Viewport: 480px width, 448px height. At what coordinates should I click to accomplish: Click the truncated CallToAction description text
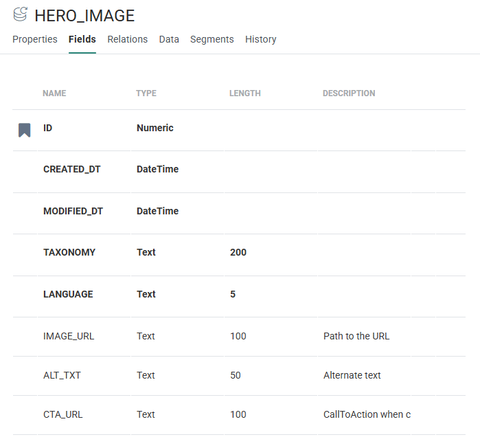[367, 414]
